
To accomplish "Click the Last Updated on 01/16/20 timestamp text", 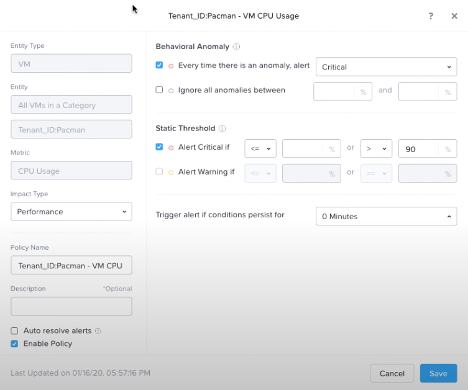I will (80, 373).
